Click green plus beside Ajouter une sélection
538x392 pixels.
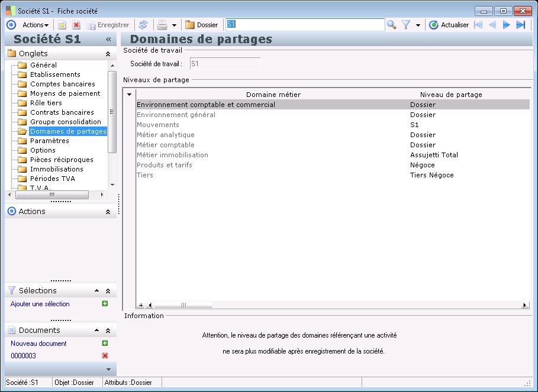[105, 303]
